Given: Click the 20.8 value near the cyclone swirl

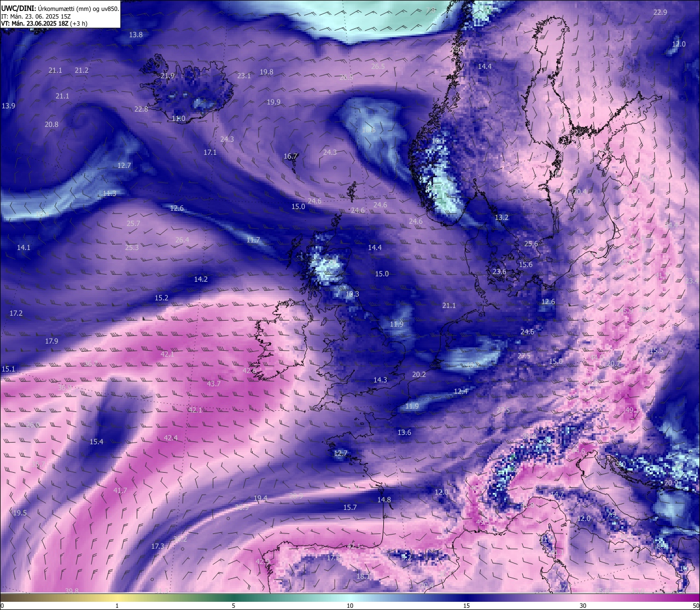Looking at the screenshot, I should (x=51, y=124).
